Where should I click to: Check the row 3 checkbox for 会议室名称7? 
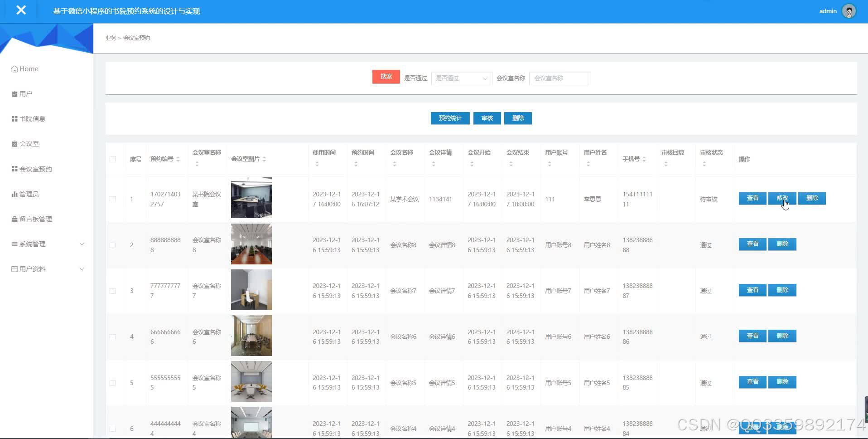pyautogui.click(x=112, y=291)
